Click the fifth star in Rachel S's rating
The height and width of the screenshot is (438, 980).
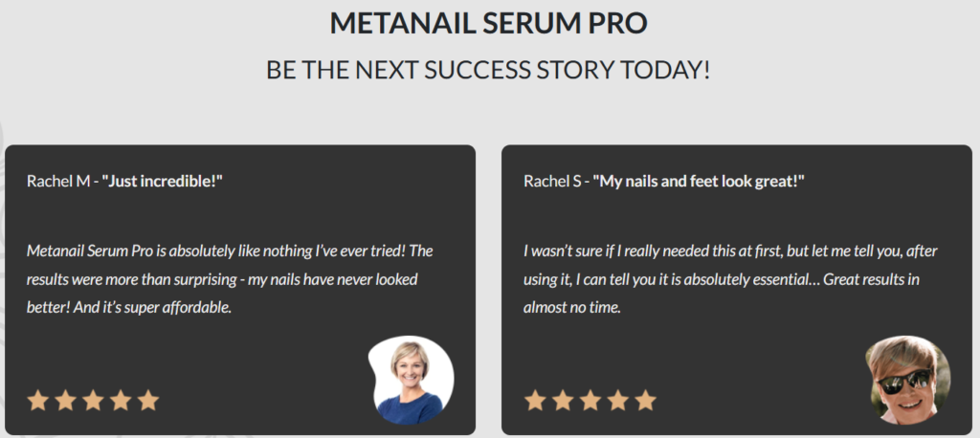tap(646, 400)
